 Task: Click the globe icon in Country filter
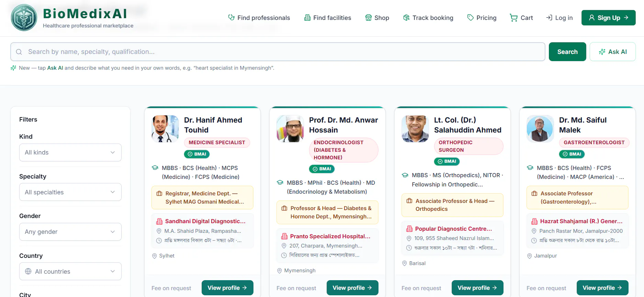pos(28,271)
